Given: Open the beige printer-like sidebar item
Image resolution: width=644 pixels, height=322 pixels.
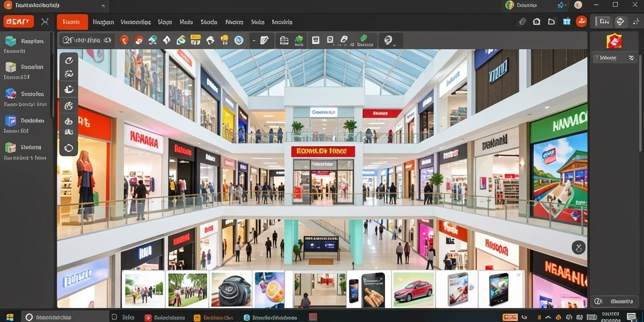Looking at the screenshot, I should (x=10, y=67).
